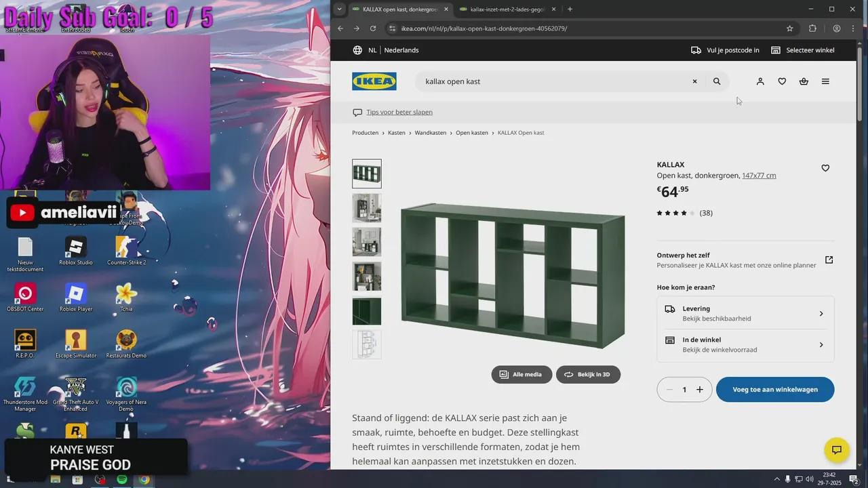
Task: Click the search magnifier icon
Action: pos(717,81)
